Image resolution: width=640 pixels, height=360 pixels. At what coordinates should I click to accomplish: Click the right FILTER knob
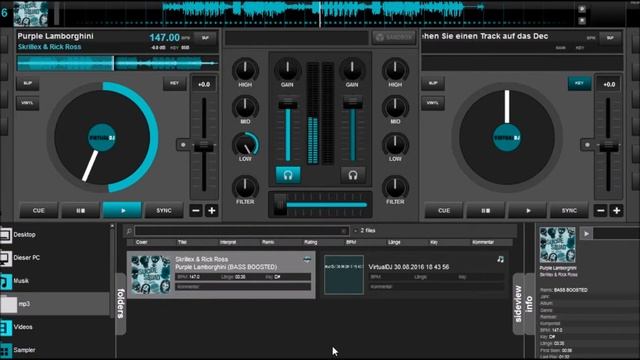pos(395,187)
